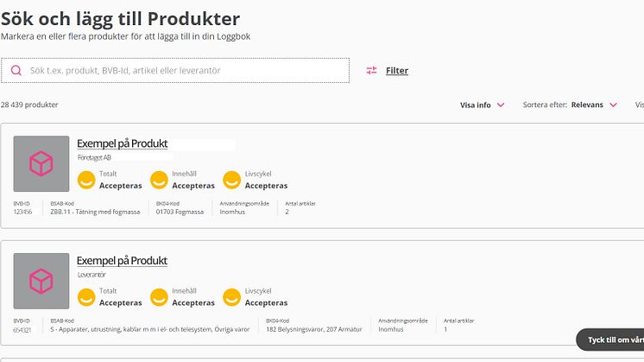The width and height of the screenshot is (644, 362).
Task: Expand the Visa info dropdown
Action: click(482, 105)
